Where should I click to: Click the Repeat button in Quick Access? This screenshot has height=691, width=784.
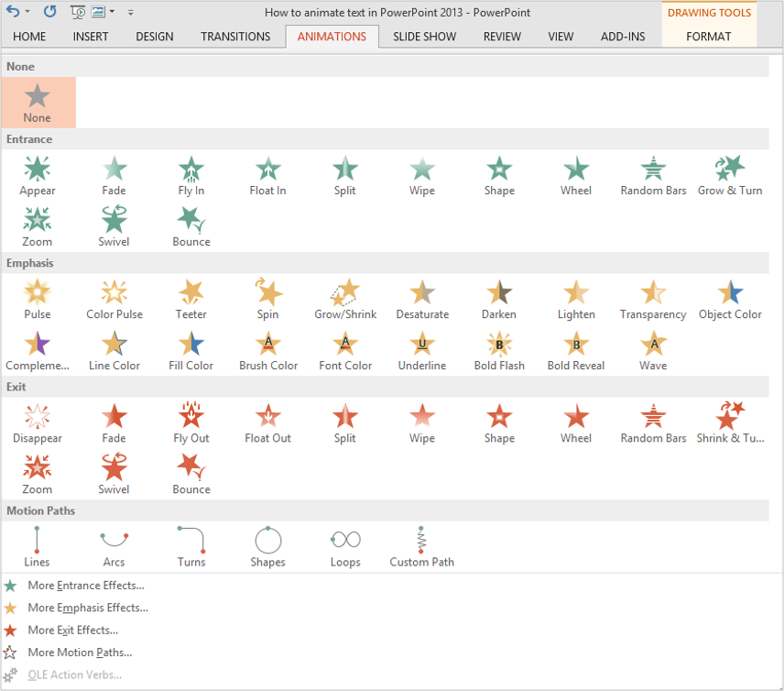click(x=49, y=13)
